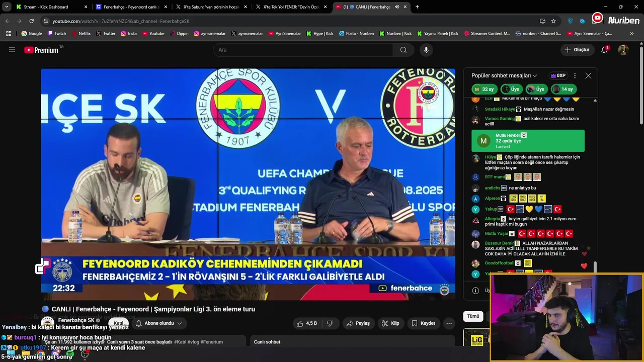The image size is (644, 362).
Task: Click the Bitwarden shield extension icon
Action: pos(570,21)
